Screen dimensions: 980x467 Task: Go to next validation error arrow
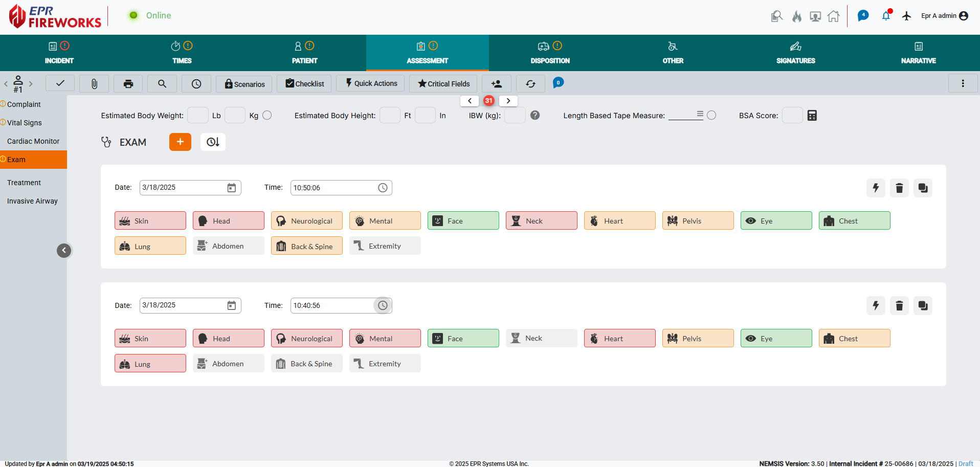(508, 101)
